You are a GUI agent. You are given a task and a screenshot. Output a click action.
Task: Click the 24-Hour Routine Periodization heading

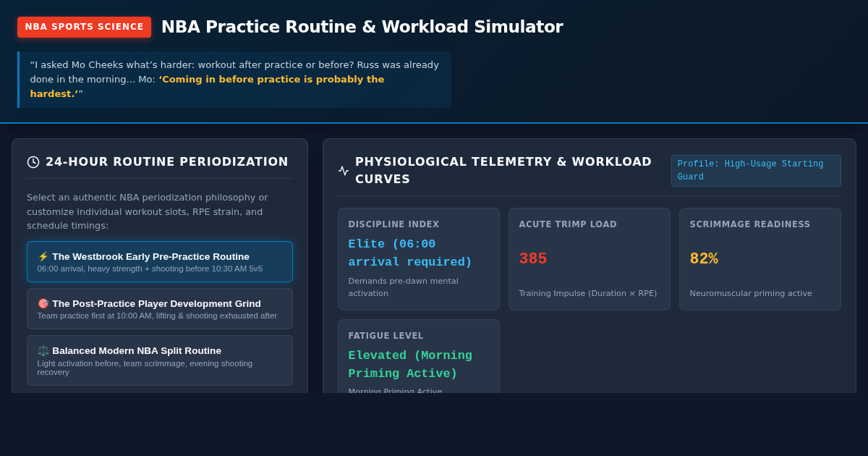(x=167, y=162)
